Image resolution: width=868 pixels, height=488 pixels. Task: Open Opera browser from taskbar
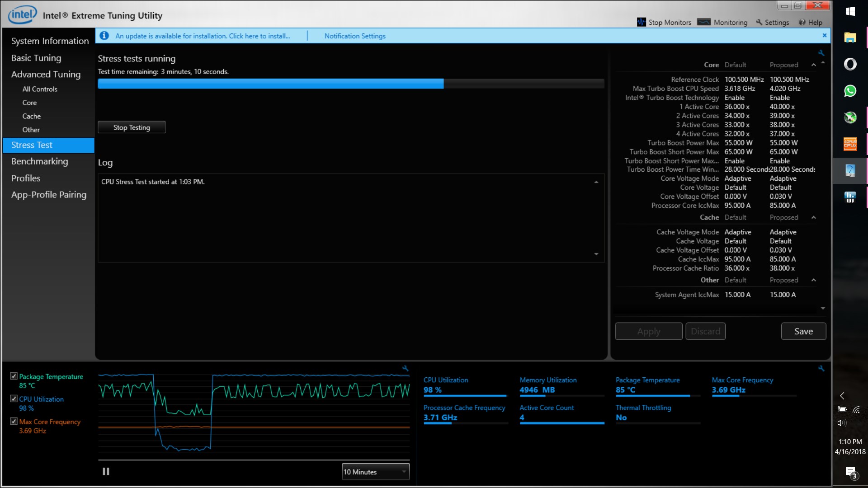tap(850, 64)
